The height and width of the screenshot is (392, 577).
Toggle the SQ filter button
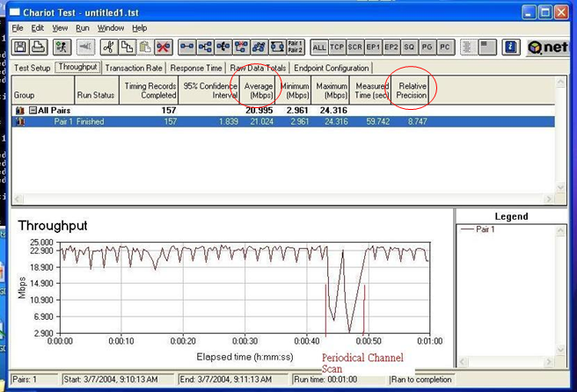coord(409,47)
